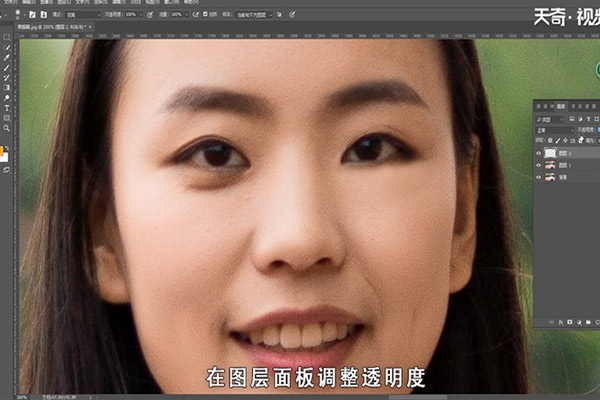Open the brush preset picker
Image resolution: width=600 pixels, height=400 pixels.
(19, 15)
